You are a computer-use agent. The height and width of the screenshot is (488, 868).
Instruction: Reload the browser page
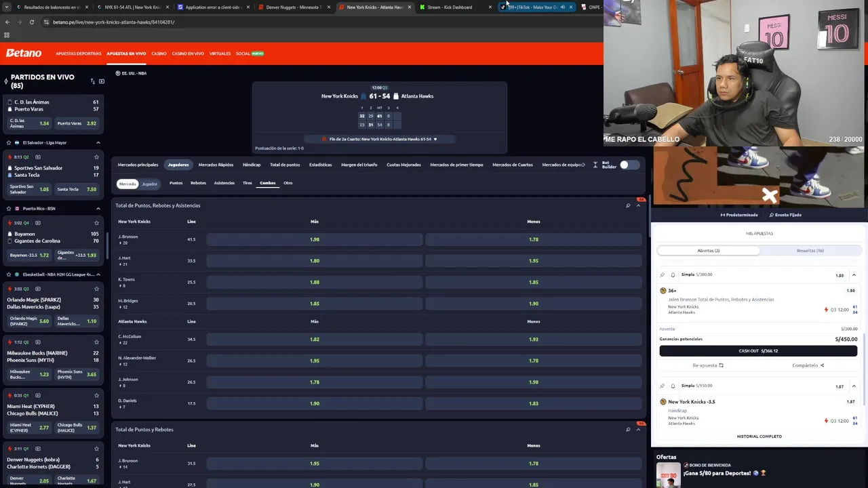coord(31,22)
